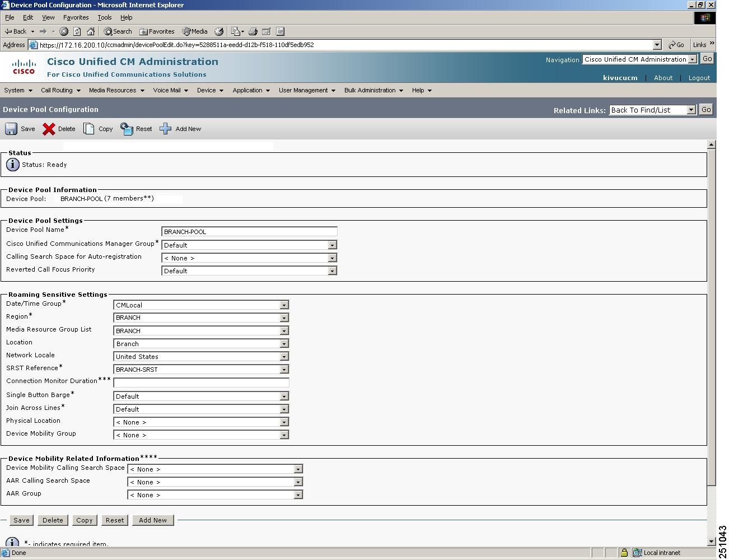Open the address bar URL dropdown
Viewport: 729px width, 560px height.
tap(657, 45)
